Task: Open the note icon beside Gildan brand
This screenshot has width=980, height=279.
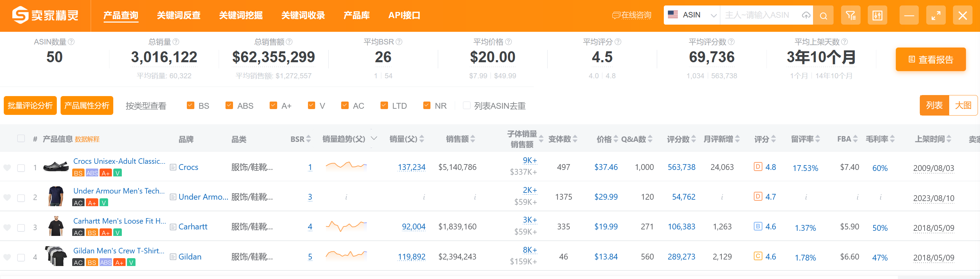Action: [x=173, y=257]
